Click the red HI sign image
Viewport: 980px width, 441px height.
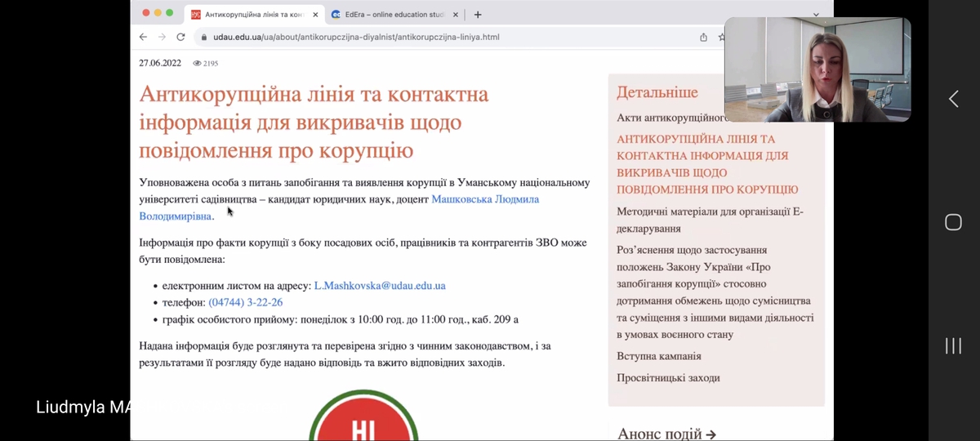[363, 416]
